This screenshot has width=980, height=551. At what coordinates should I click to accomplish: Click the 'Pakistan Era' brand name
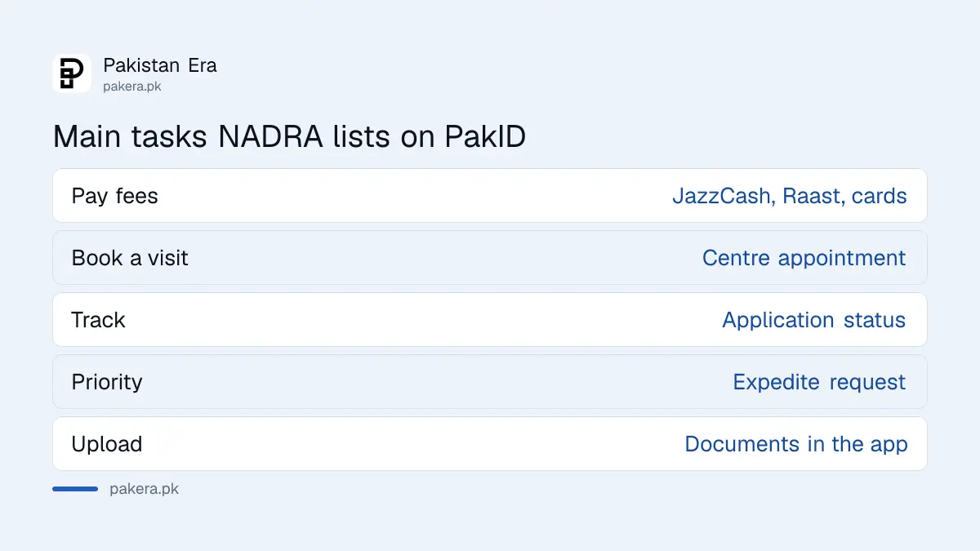[x=160, y=65]
